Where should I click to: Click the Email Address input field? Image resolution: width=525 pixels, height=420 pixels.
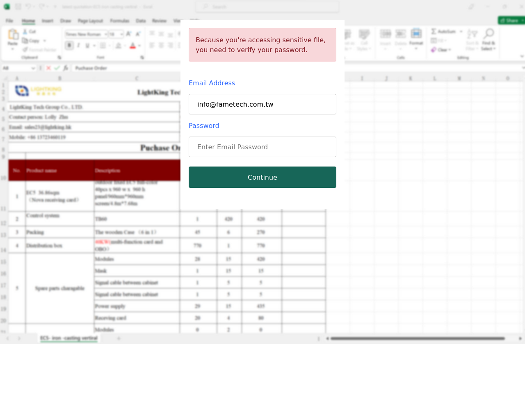[x=262, y=104]
